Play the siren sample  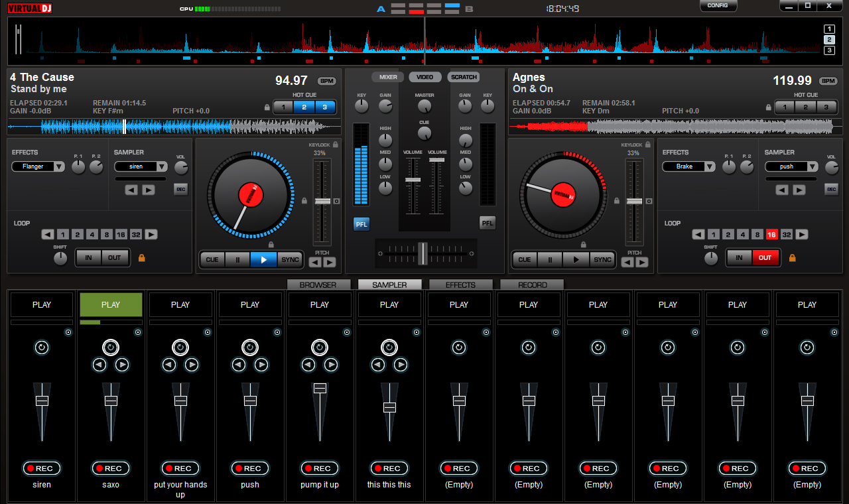(x=42, y=305)
